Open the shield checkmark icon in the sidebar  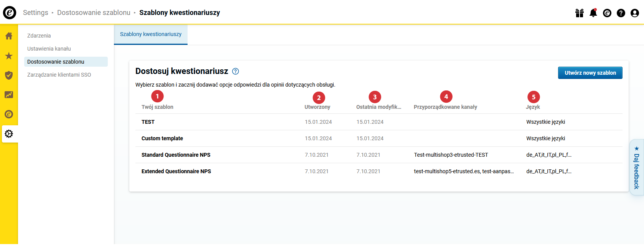tap(9, 75)
